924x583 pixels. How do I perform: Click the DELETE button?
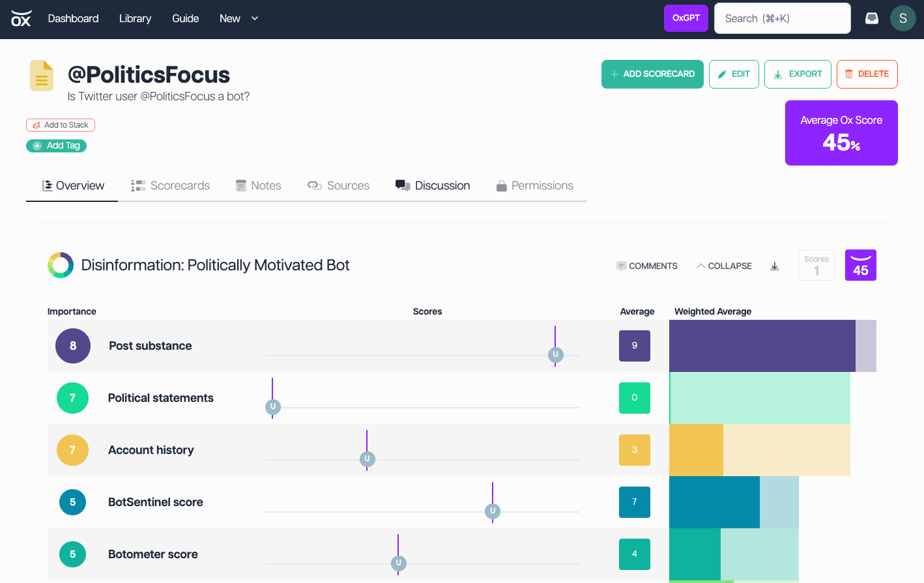(867, 74)
